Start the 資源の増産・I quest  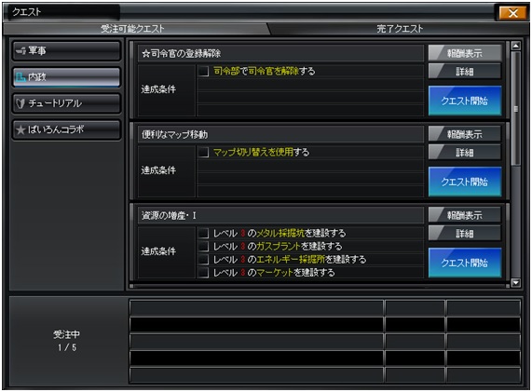pos(465,263)
